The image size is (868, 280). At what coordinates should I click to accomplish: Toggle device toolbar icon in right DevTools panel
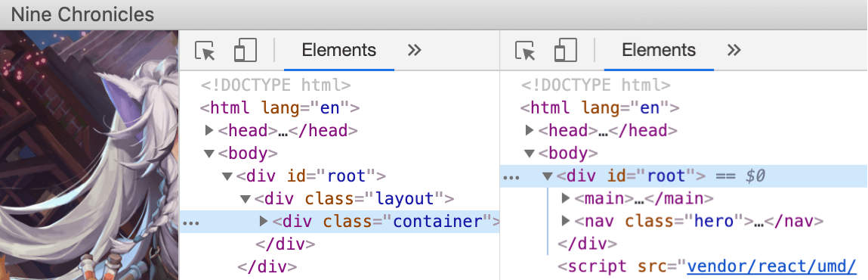coord(566,51)
